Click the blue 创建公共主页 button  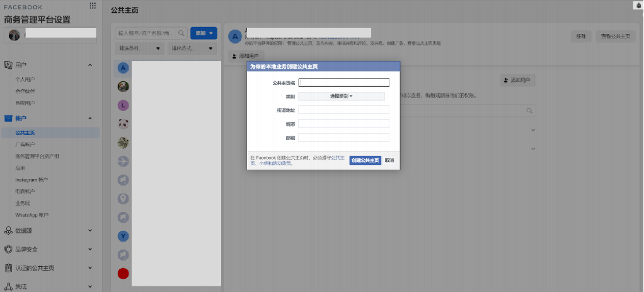click(x=365, y=160)
